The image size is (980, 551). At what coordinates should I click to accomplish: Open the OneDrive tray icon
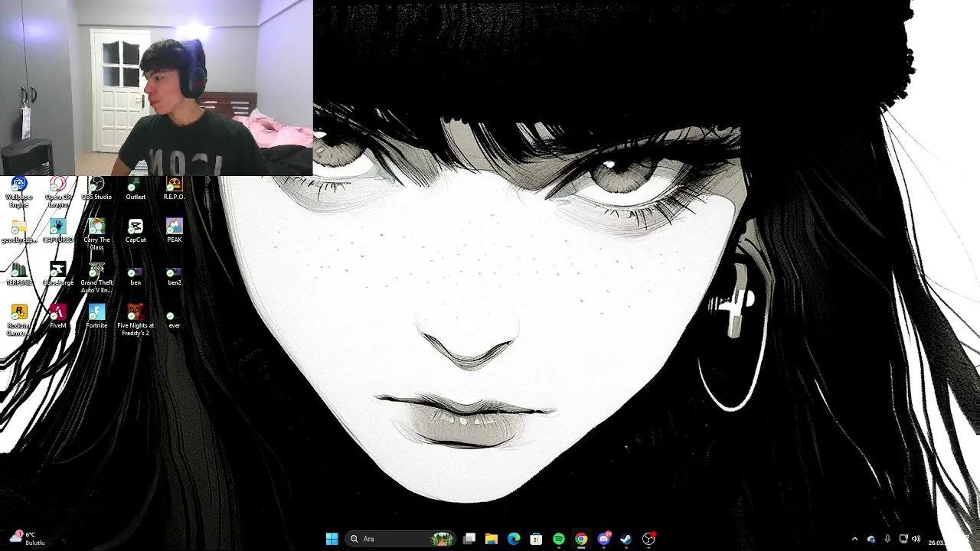pyautogui.click(x=871, y=540)
